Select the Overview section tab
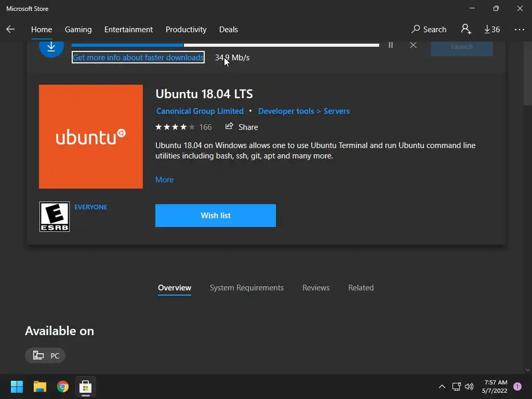 tap(175, 288)
